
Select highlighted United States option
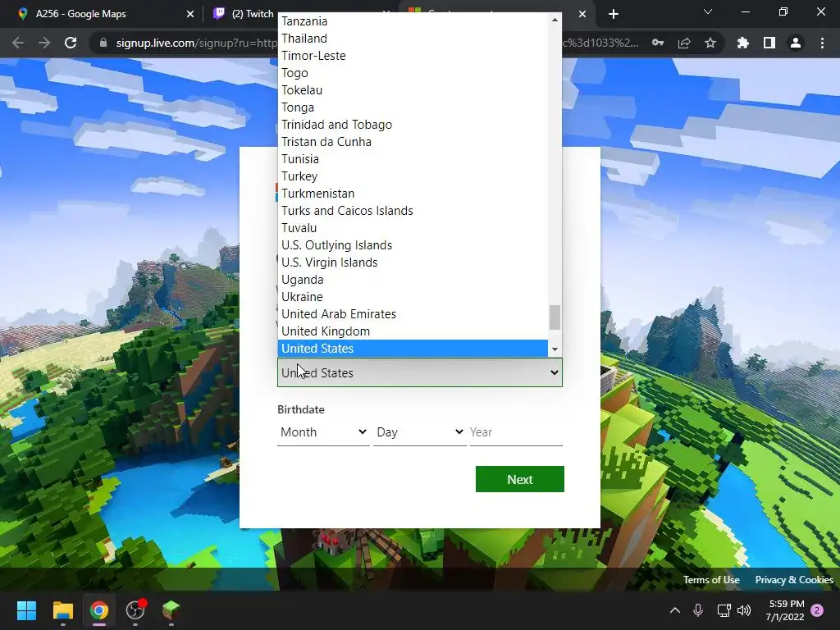click(413, 348)
